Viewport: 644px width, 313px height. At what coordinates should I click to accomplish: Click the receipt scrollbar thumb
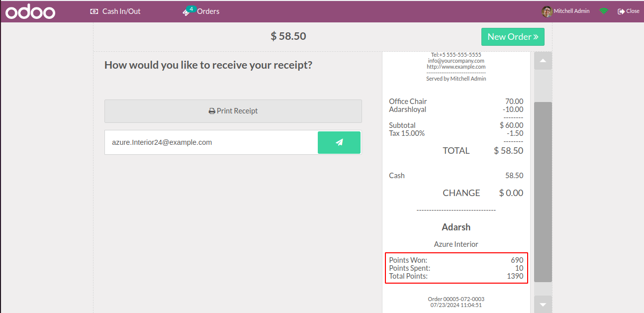(543, 192)
